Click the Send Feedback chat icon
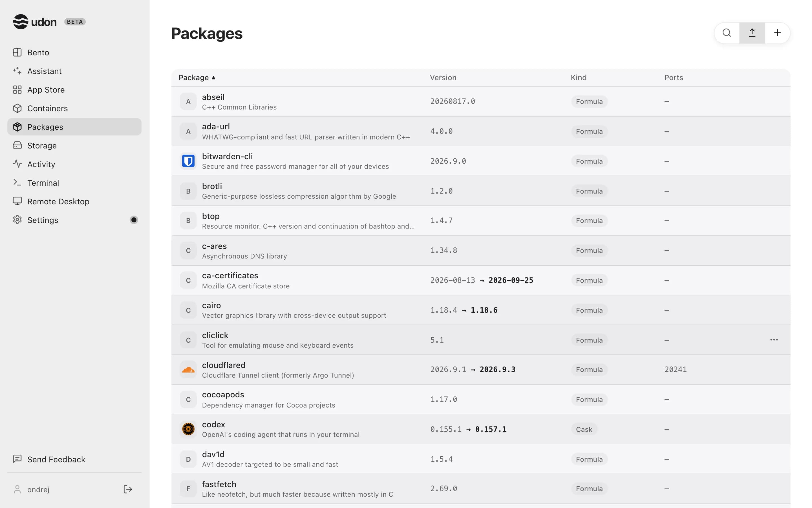The image size is (812, 508). point(17,459)
